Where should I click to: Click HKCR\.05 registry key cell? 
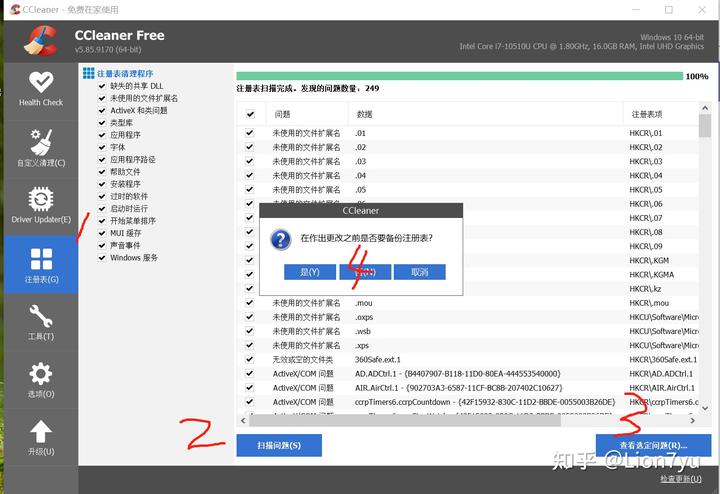(x=646, y=190)
